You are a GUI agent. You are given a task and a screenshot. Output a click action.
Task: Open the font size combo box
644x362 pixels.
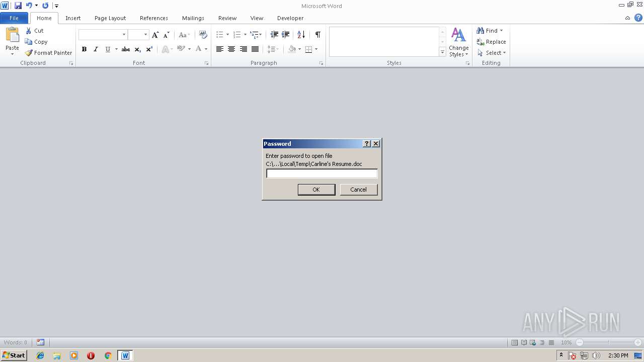(x=146, y=35)
